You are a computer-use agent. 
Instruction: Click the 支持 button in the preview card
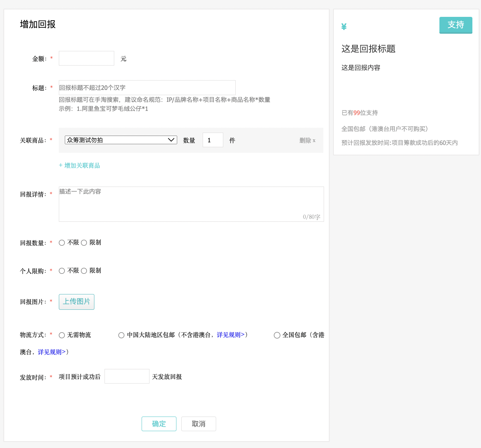456,25
